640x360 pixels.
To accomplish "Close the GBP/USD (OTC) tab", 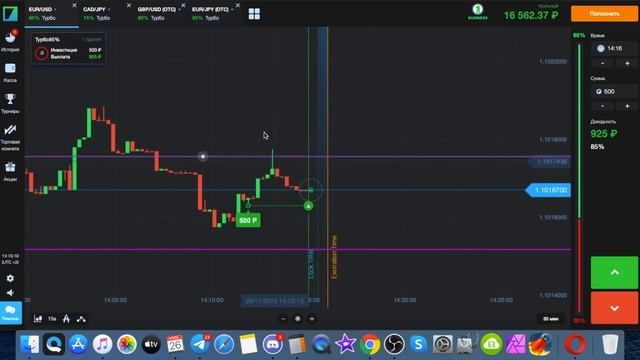I will tap(183, 5).
